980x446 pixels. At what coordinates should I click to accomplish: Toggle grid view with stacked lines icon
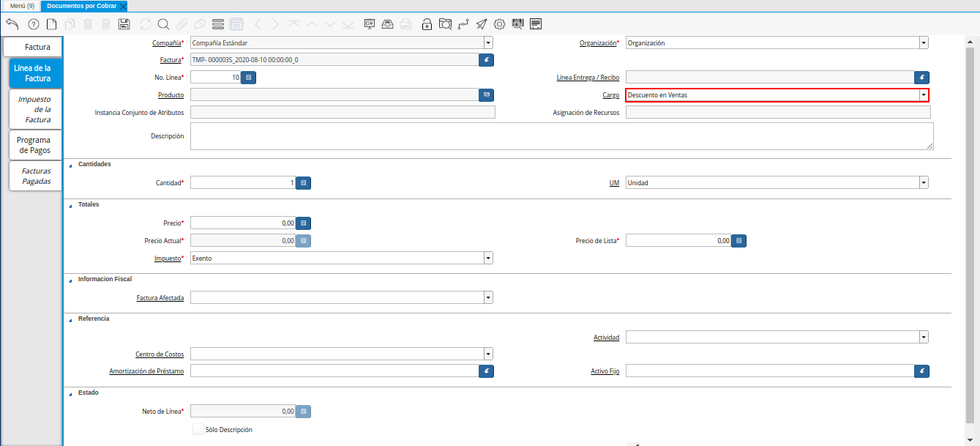[217, 24]
